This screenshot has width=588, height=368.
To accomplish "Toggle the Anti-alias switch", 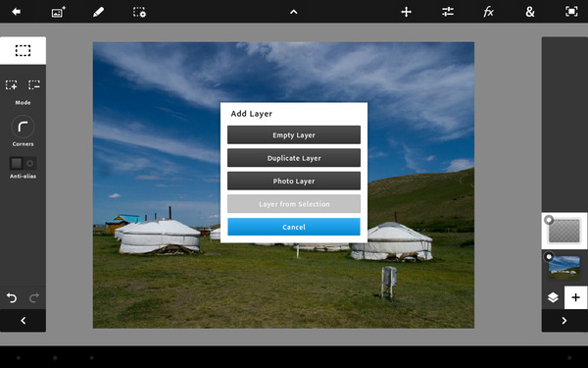I will pos(23,163).
